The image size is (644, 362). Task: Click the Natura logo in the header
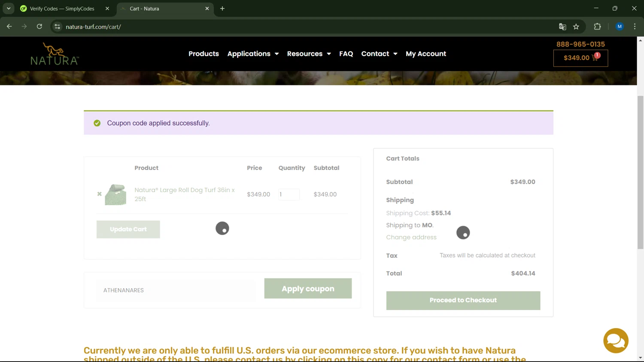[55, 54]
